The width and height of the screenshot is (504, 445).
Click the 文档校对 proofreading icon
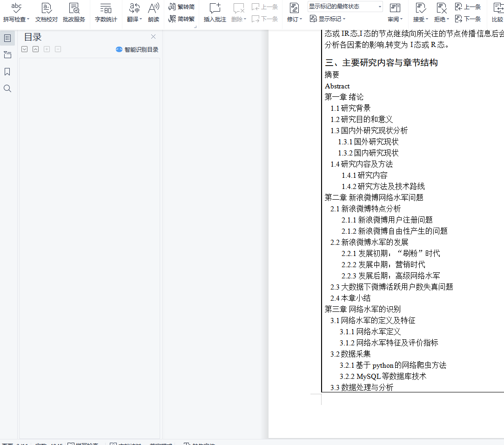pyautogui.click(x=46, y=8)
